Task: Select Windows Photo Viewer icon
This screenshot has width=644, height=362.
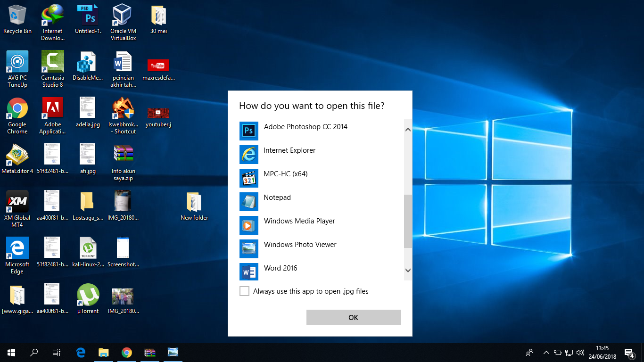Action: pyautogui.click(x=249, y=249)
